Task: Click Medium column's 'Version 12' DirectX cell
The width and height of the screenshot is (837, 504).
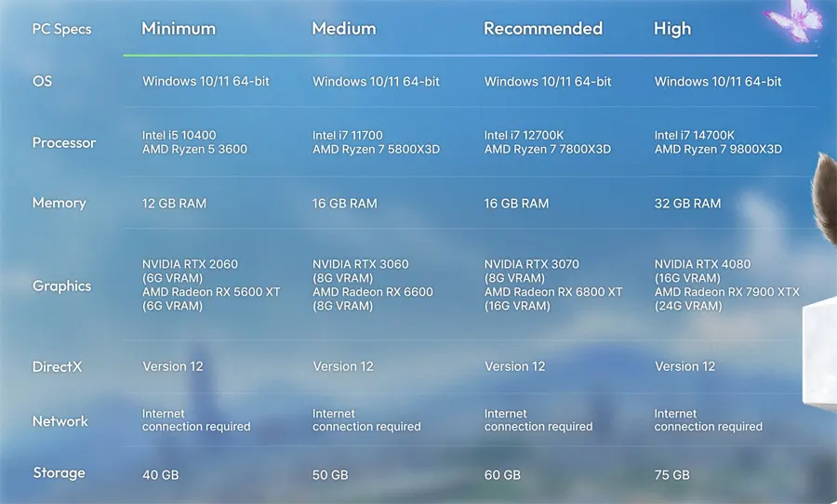Action: 342,366
